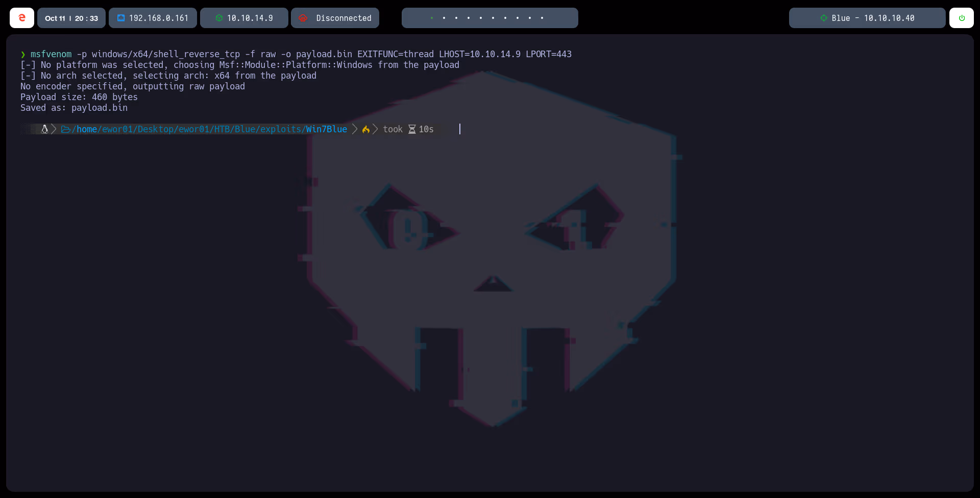This screenshot has width=980, height=498.
Task: Select the Linux penguin icon in the prompt
Action: [44, 129]
